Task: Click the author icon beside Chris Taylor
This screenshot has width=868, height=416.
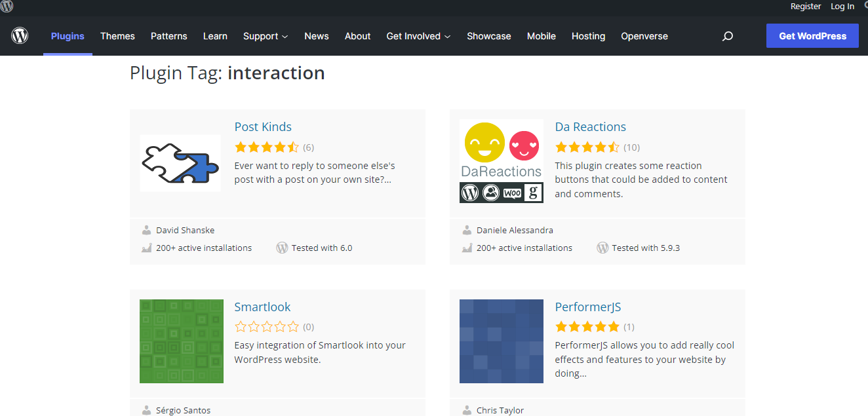Action: coord(467,410)
